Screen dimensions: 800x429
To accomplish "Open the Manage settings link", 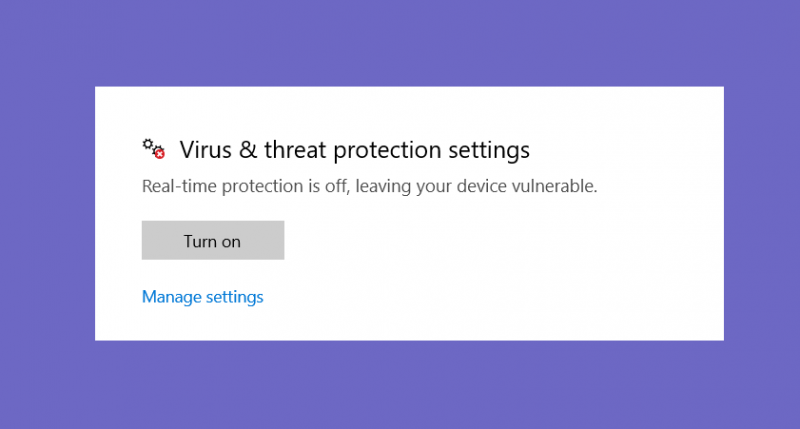I will 203,297.
